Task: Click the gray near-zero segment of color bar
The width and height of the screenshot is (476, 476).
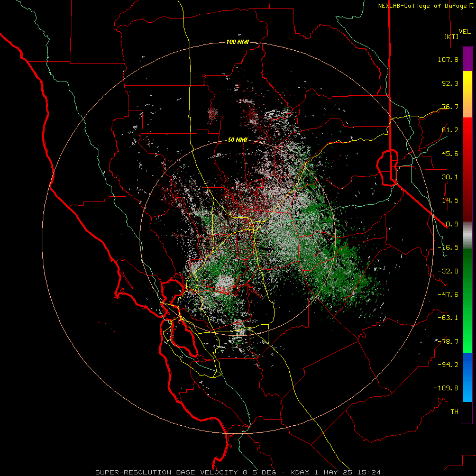Action: click(467, 235)
